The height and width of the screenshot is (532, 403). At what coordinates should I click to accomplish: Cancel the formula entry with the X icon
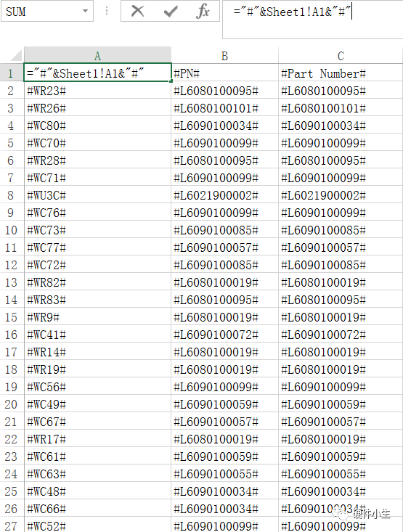coord(137,11)
